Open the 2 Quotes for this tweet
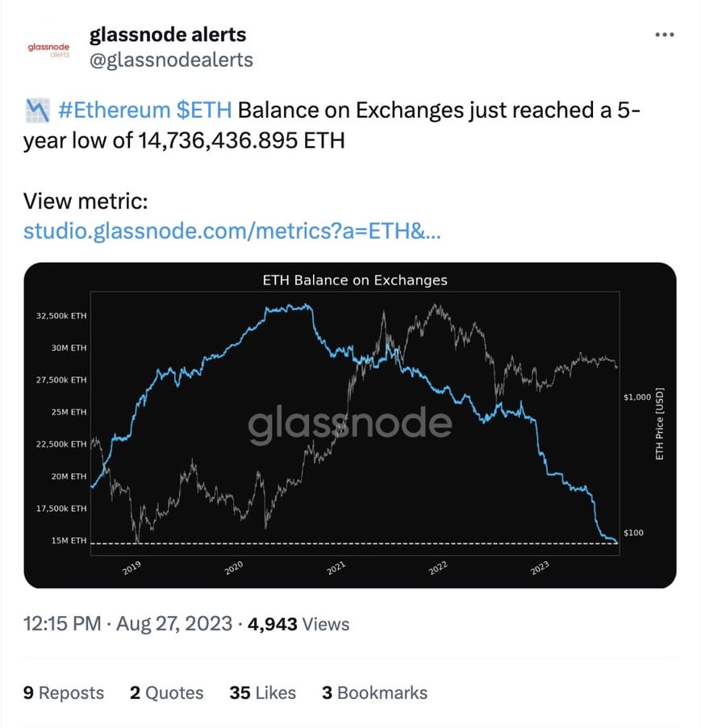Image resolution: width=701 pixels, height=728 pixels. click(166, 693)
